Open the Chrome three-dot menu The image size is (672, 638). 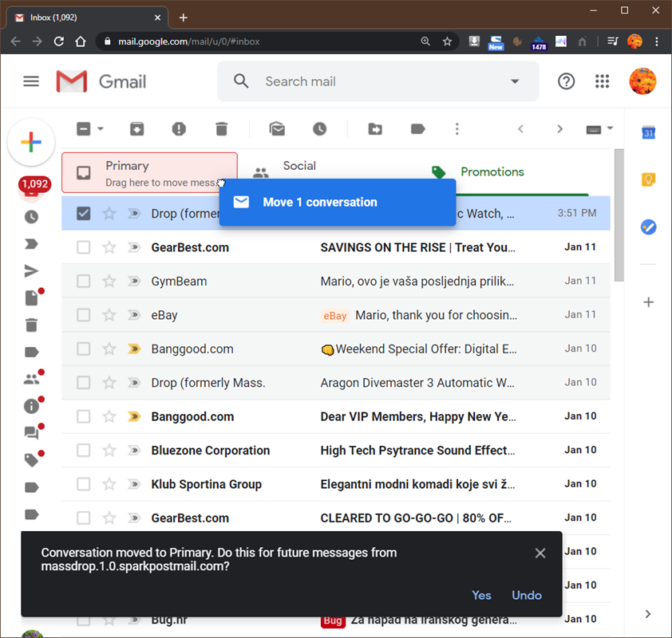657,41
